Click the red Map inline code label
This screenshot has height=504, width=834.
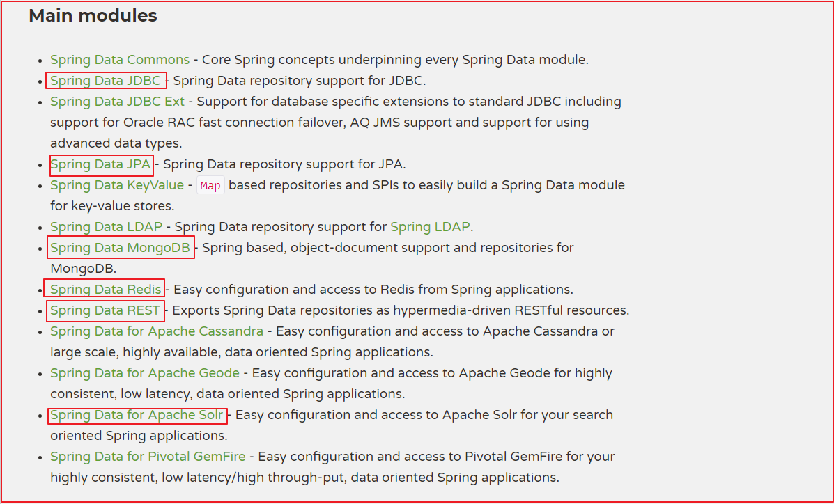click(210, 186)
